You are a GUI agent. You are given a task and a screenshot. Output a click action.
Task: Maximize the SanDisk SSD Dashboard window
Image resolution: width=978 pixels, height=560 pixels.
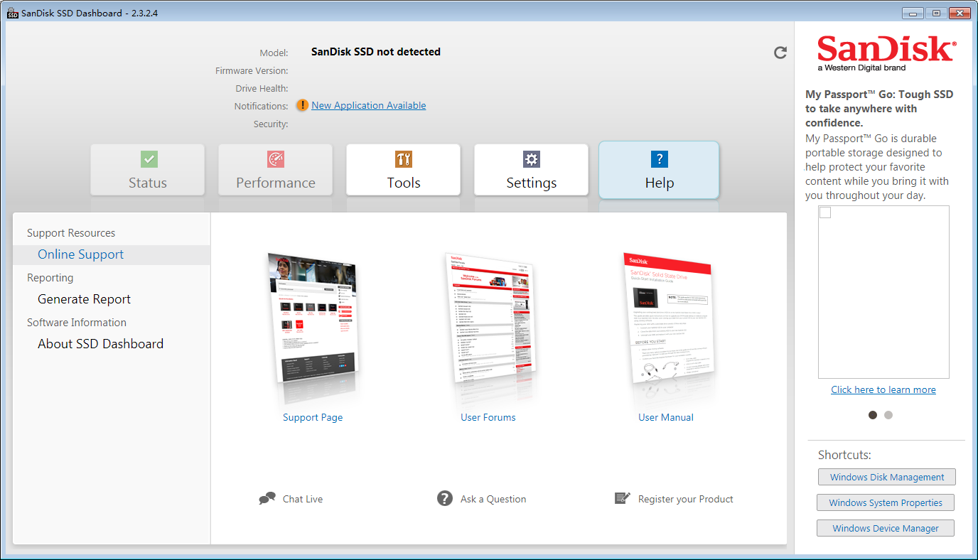[935, 13]
